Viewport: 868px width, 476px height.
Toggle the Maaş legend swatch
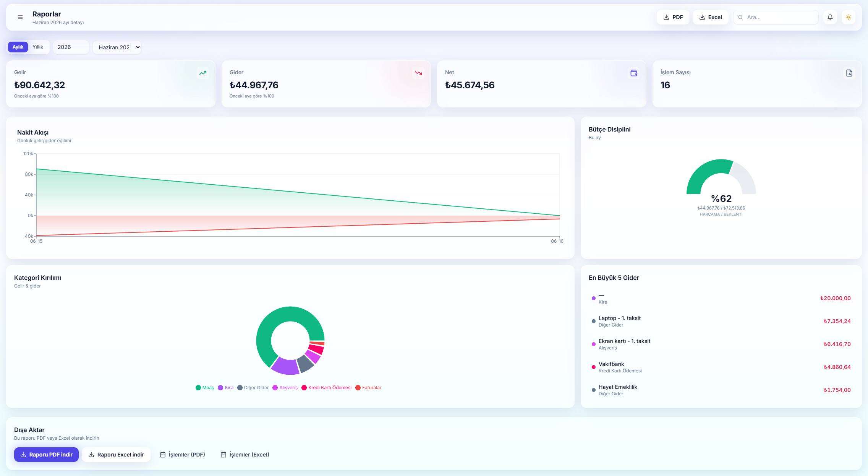pyautogui.click(x=198, y=388)
